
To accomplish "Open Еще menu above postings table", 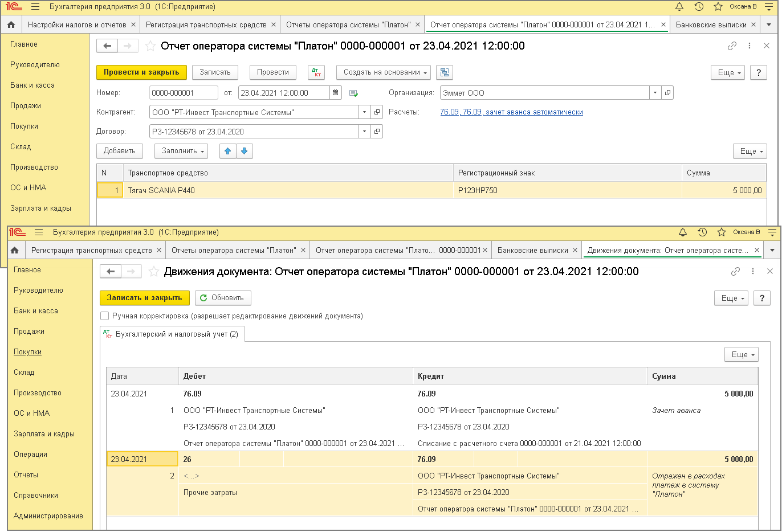I will point(742,354).
